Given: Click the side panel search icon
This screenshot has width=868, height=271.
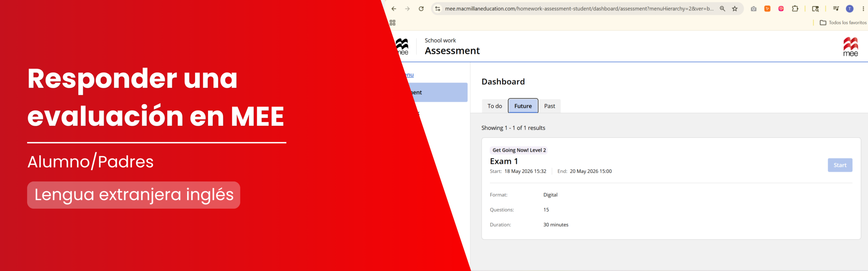Looking at the screenshot, I should (x=815, y=9).
